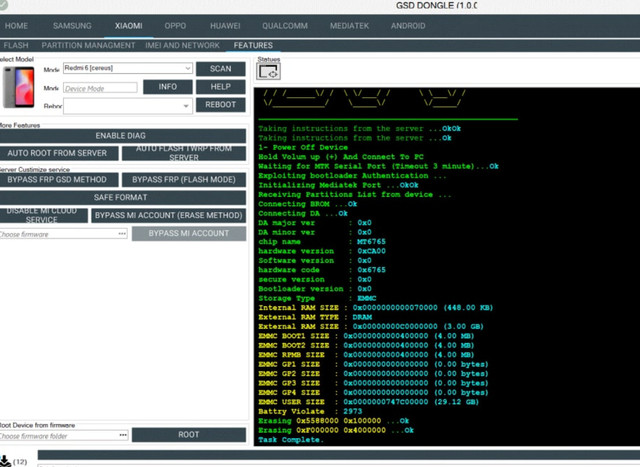
Task: Click the REBOOT button
Action: 220,105
